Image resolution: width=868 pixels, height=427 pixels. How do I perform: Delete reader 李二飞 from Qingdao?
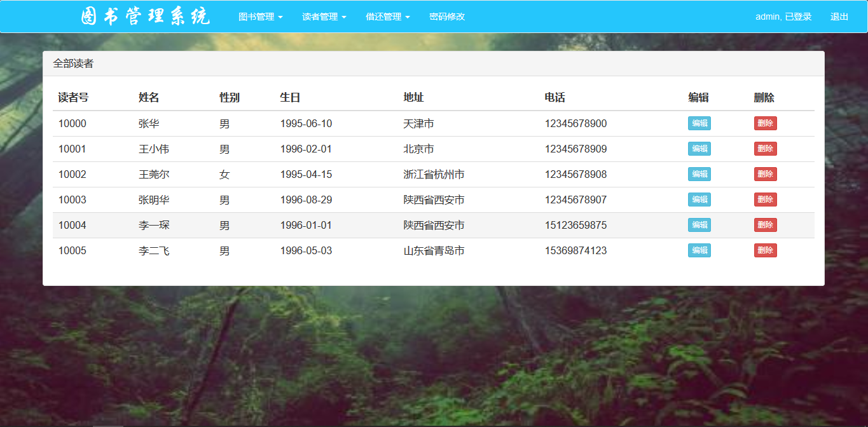766,250
